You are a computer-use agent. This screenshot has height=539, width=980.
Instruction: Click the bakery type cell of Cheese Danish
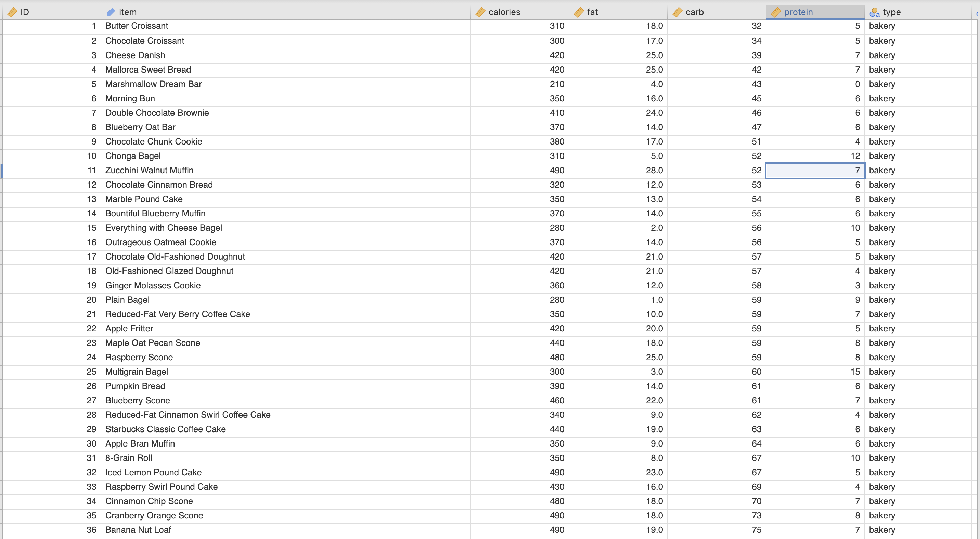click(882, 55)
